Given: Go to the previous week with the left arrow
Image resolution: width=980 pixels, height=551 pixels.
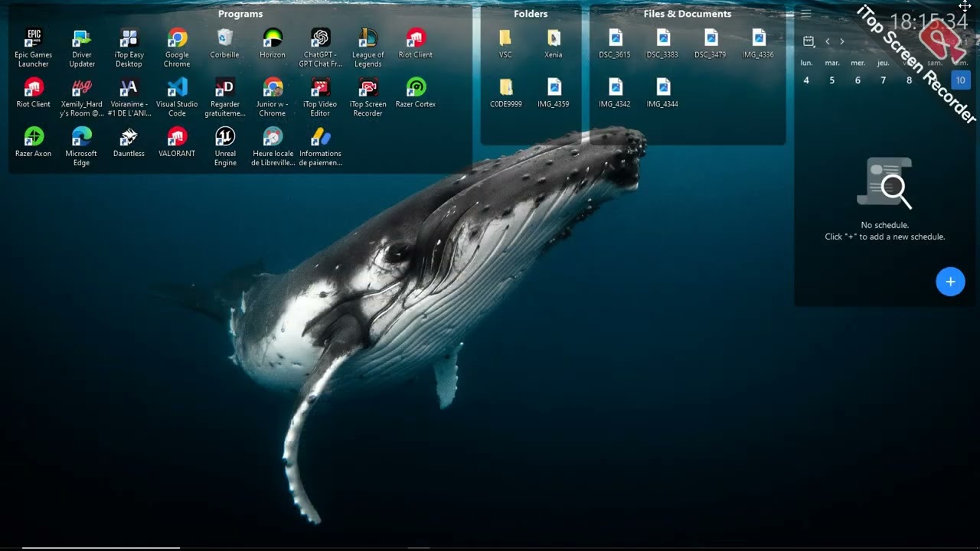Looking at the screenshot, I should [x=827, y=41].
